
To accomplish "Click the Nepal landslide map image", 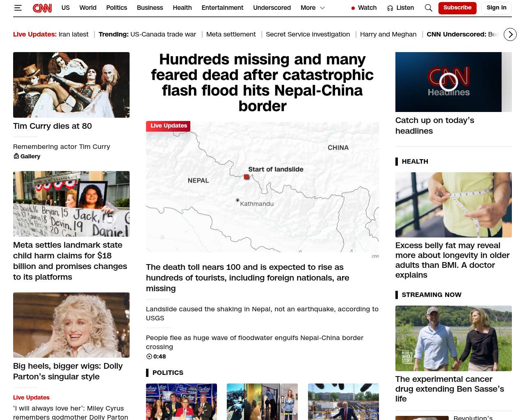I will [x=262, y=187].
